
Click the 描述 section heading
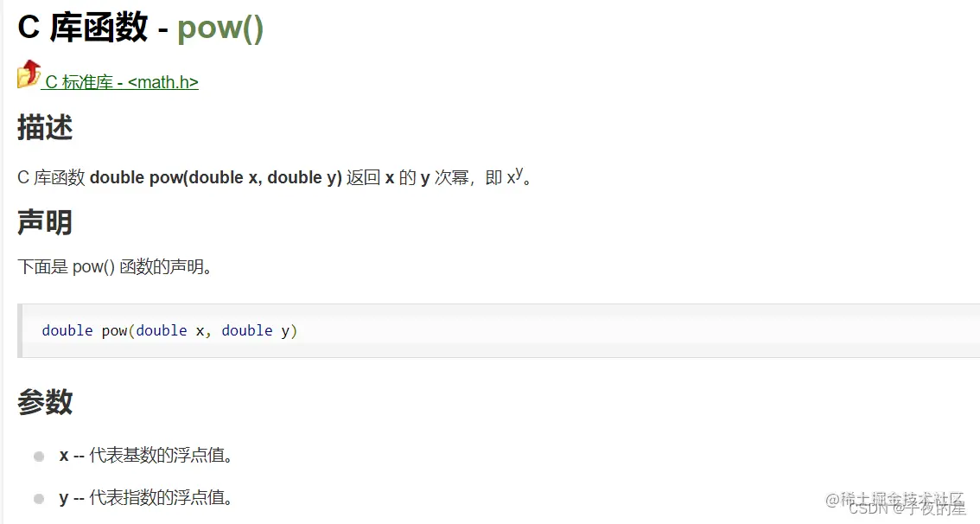(x=45, y=128)
